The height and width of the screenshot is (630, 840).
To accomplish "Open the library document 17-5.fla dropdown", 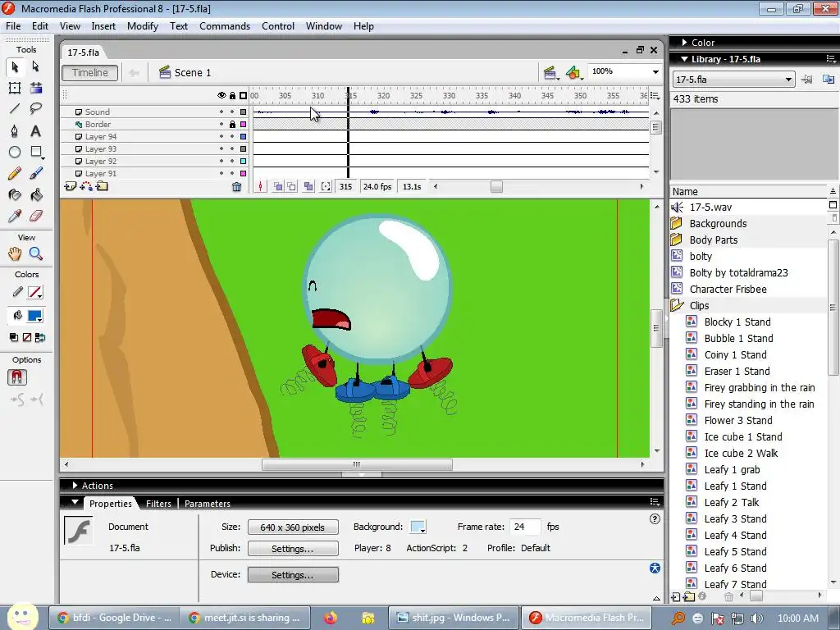I will click(733, 80).
